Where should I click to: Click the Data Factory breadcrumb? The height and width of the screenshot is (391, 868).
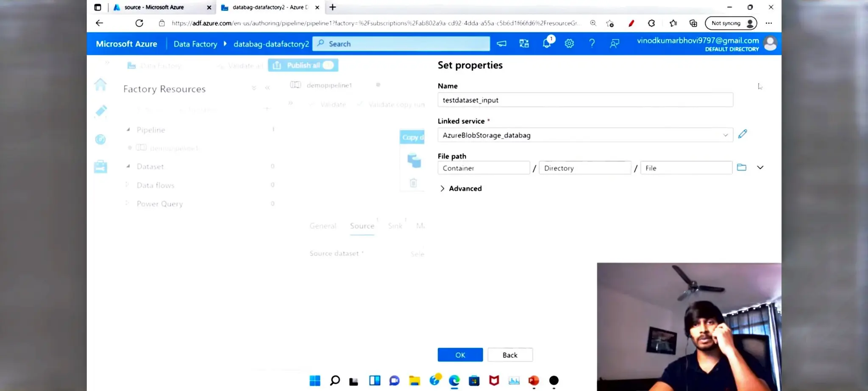[x=195, y=44]
